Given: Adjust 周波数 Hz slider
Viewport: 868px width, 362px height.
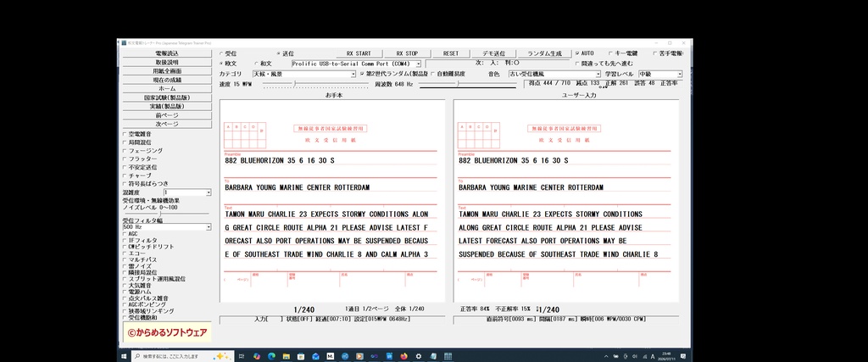Looking at the screenshot, I should [x=468, y=84].
